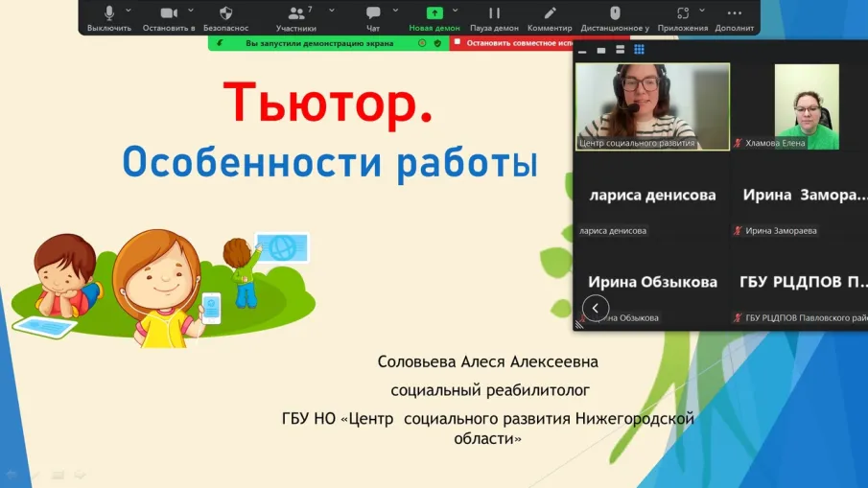
Task: Click the slideshow pen tool icon
Action: point(35,475)
